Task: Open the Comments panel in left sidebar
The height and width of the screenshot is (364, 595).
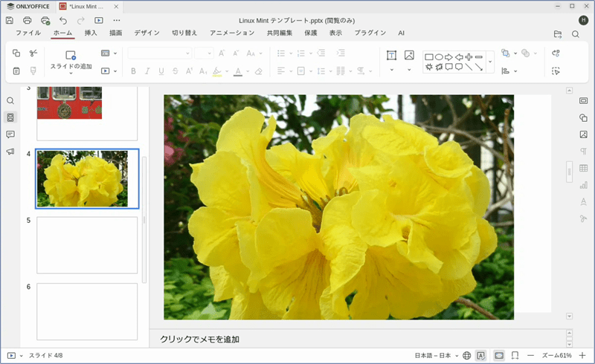Action: pos(10,134)
